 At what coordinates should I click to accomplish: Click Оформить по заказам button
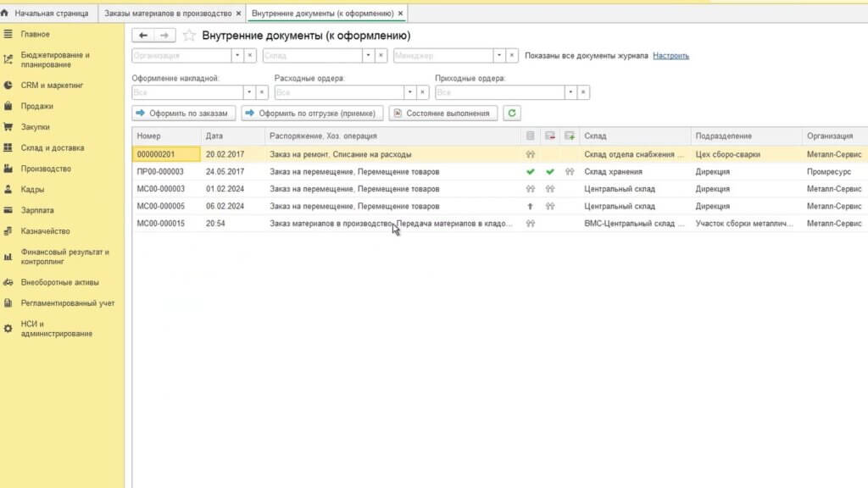click(x=183, y=111)
